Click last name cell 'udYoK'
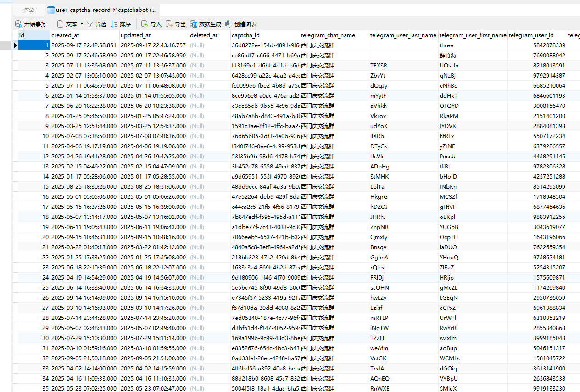 pos(404,126)
